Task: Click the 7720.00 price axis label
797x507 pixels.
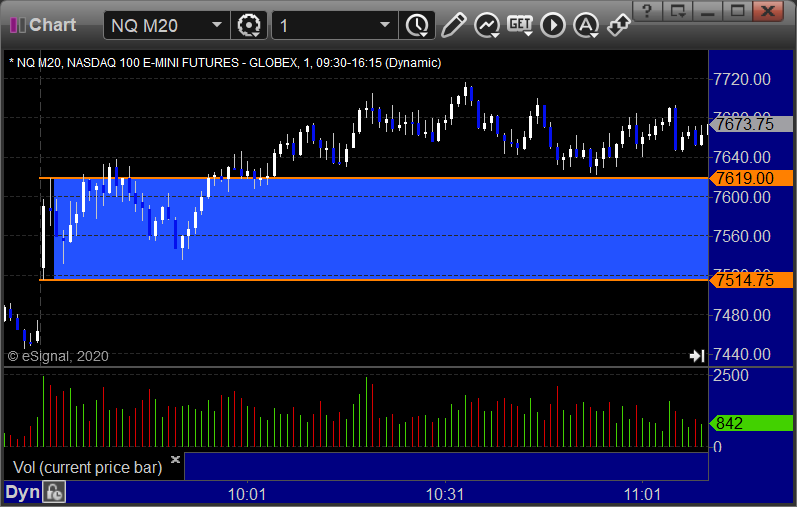Action: click(x=742, y=79)
